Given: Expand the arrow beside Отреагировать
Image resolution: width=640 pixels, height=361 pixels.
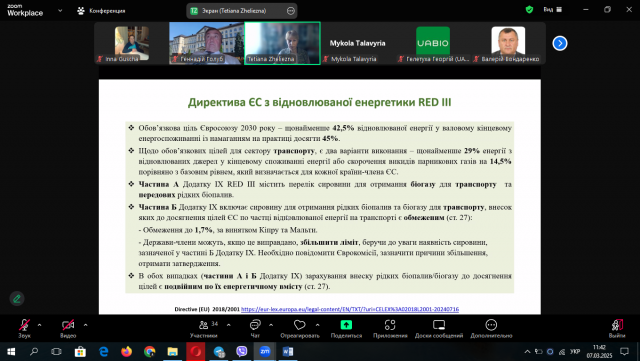Looking at the screenshot, I should click(318, 325).
